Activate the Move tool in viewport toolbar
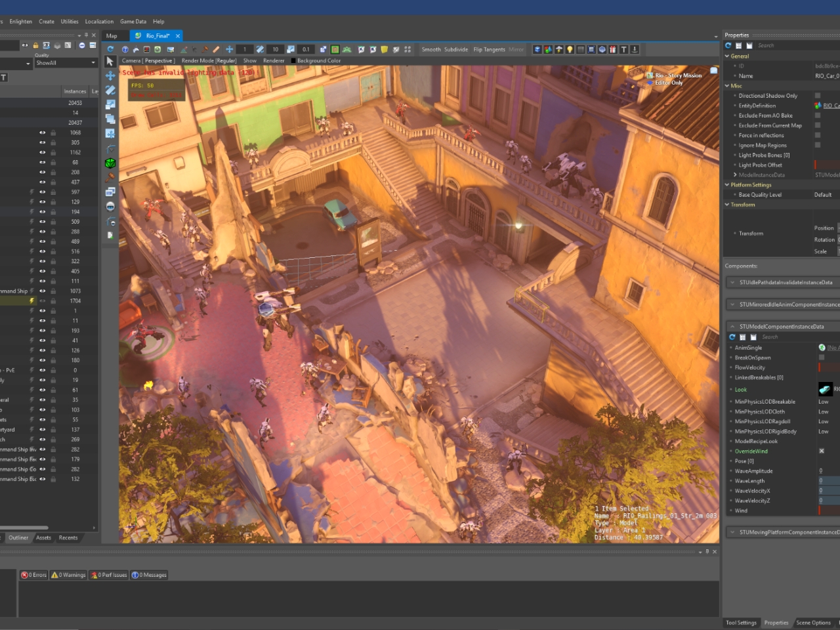The width and height of the screenshot is (840, 630). coord(110,75)
